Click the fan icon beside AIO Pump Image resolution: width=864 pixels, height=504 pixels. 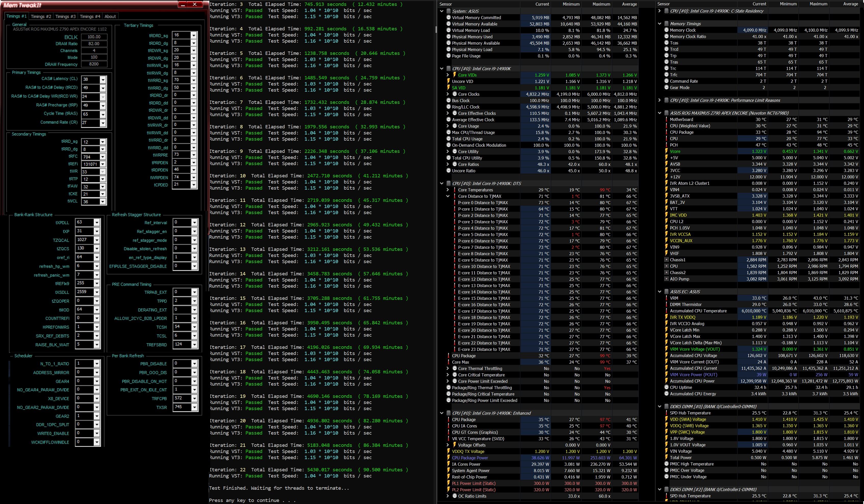click(x=666, y=279)
